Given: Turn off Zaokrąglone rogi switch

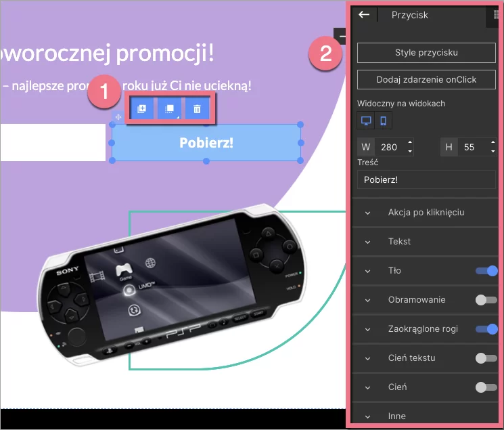Looking at the screenshot, I should tap(486, 329).
